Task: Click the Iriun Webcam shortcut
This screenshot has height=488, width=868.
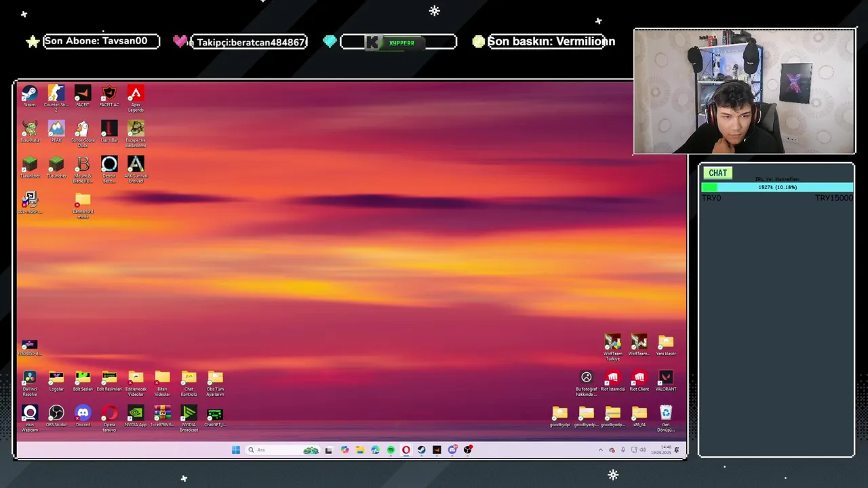Action: 30,418
